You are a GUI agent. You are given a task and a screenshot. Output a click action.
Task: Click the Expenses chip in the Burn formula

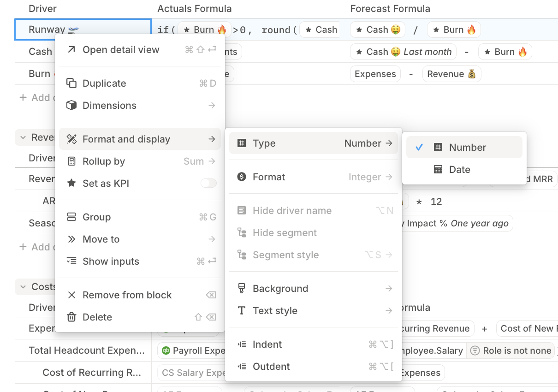[x=375, y=74]
